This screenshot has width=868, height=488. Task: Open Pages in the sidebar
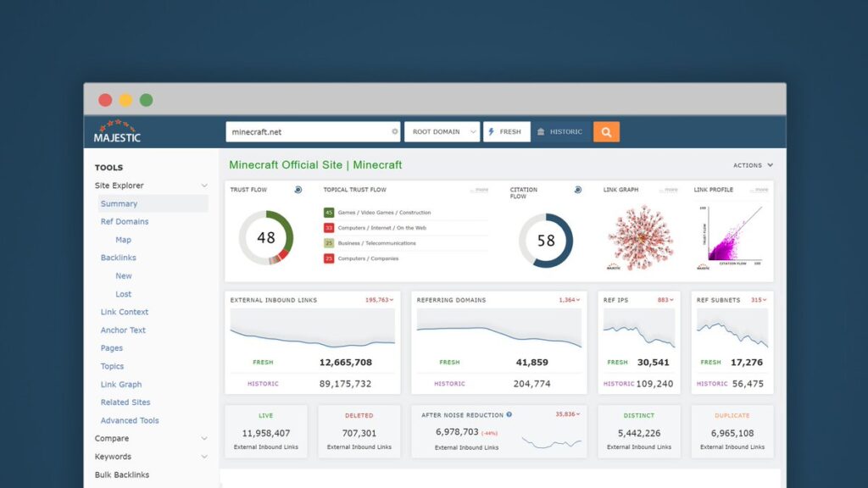(111, 348)
